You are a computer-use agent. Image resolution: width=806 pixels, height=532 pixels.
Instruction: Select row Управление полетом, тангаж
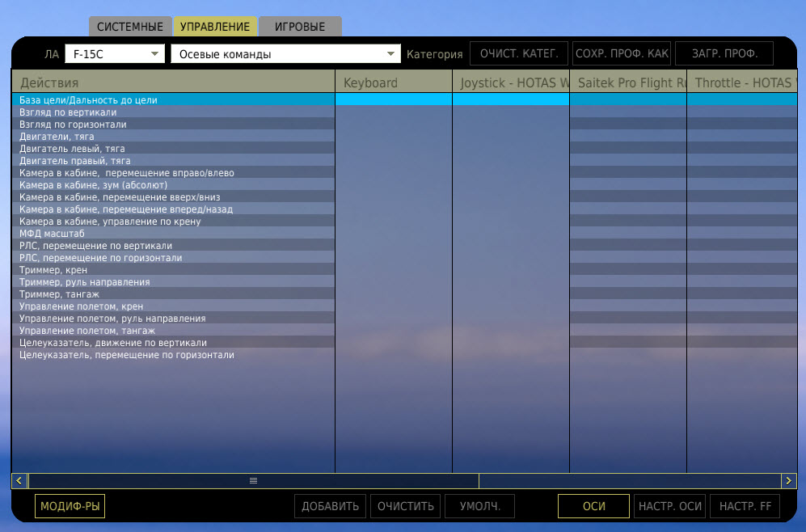[x=173, y=331]
